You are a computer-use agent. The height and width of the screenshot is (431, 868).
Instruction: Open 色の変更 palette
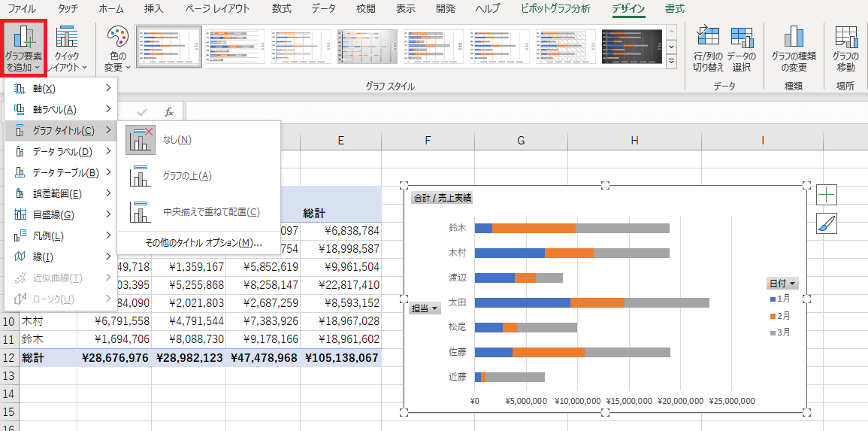[x=117, y=48]
